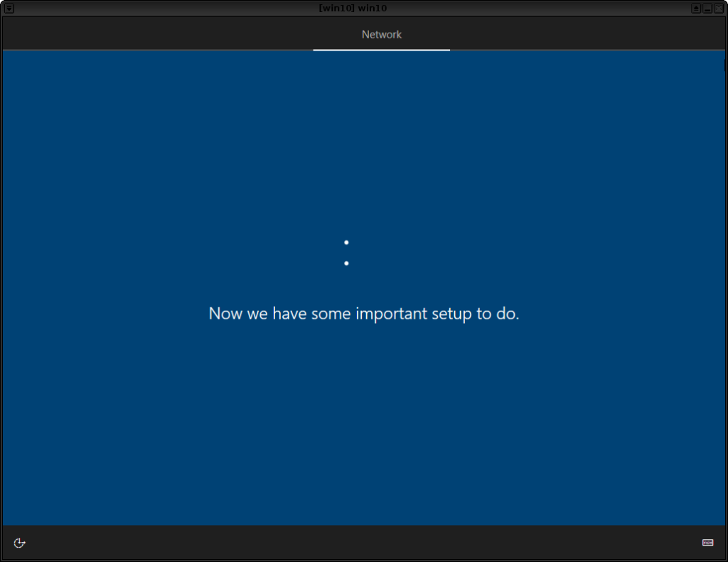Open the Ease of Access icon
This screenshot has width=728, height=562.
19,543
